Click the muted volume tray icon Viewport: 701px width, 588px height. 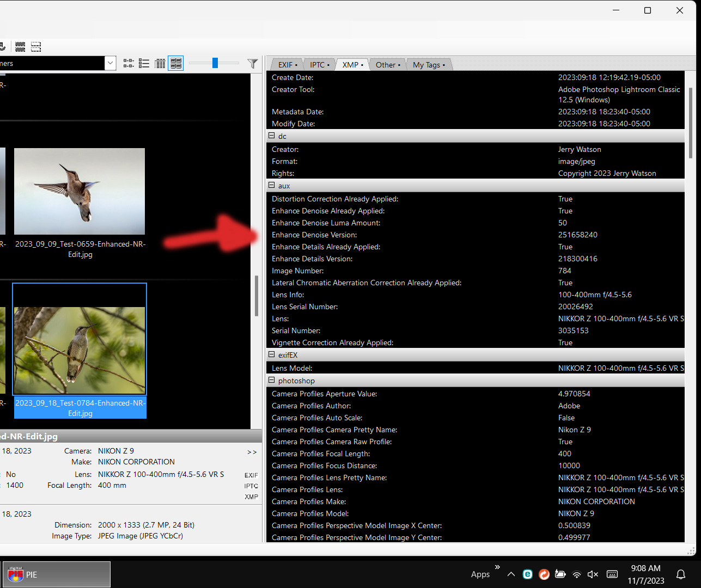(593, 574)
